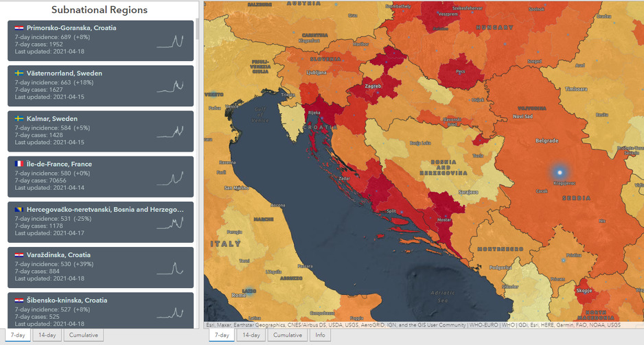Switch left panel list to Cumulative
644x345 pixels.
coord(83,335)
